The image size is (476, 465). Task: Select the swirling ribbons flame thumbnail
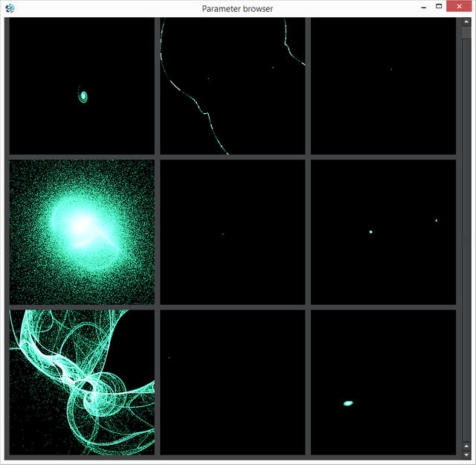(82, 382)
